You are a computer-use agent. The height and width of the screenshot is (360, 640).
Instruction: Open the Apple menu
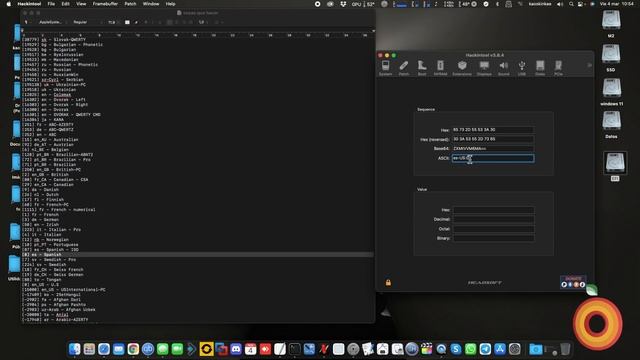9,4
